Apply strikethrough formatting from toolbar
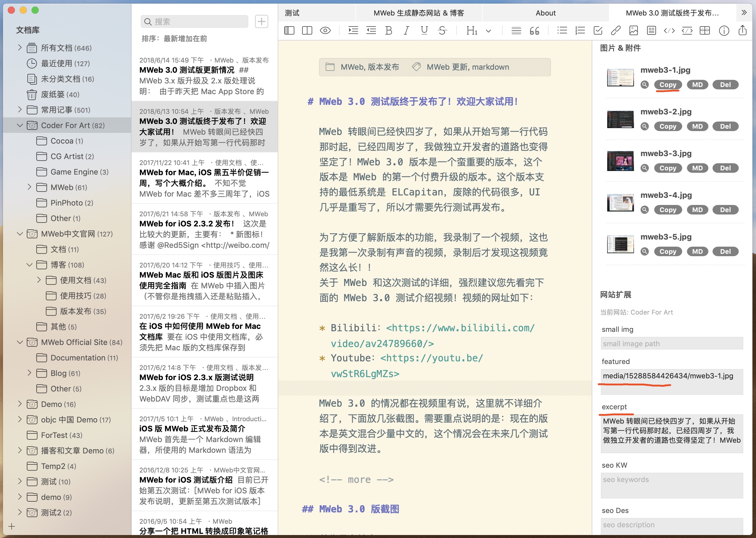Screen dimensions: 756x538 (x=442, y=31)
